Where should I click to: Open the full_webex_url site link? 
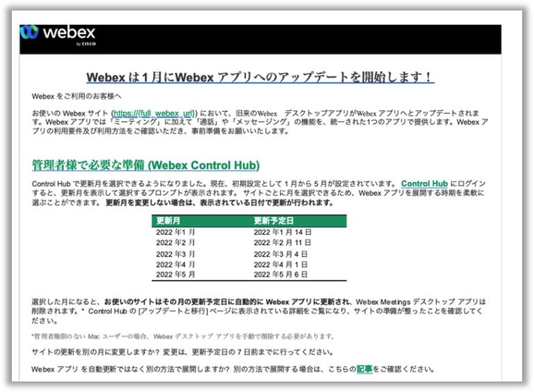tap(154, 113)
